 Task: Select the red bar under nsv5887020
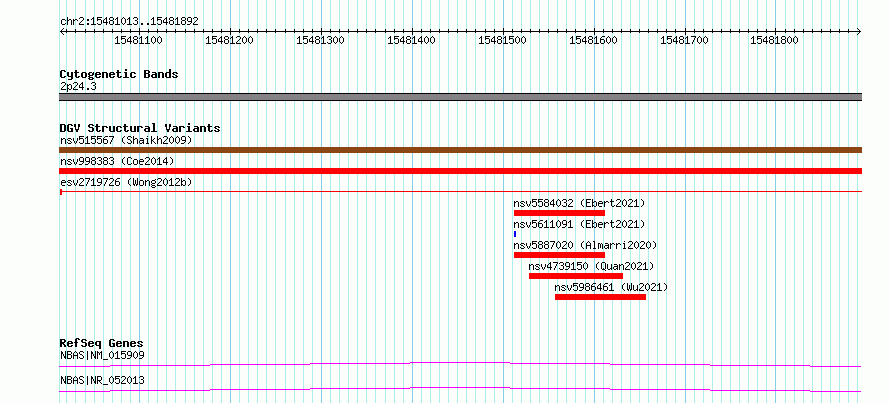click(x=559, y=255)
